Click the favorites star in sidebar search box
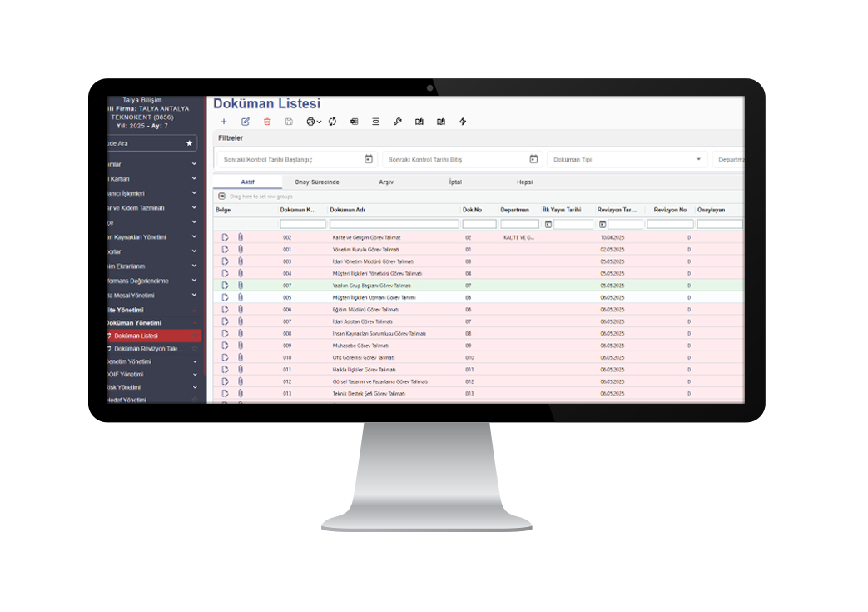 point(189,143)
